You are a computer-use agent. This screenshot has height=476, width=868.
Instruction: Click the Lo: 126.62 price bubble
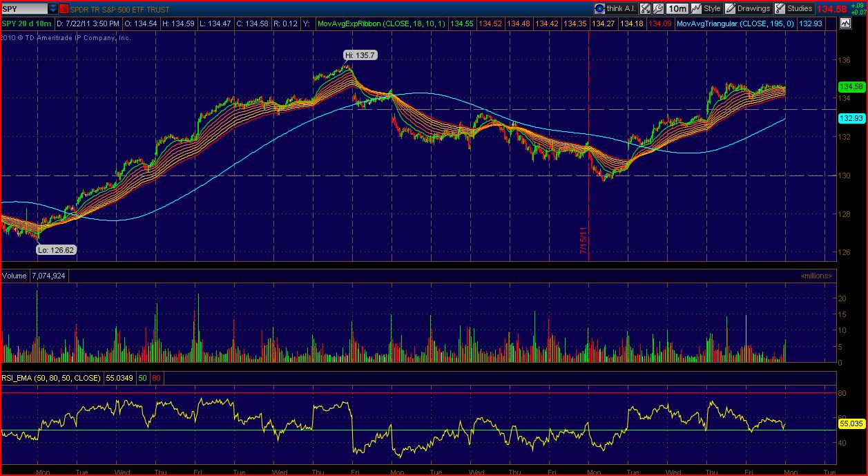pos(56,250)
